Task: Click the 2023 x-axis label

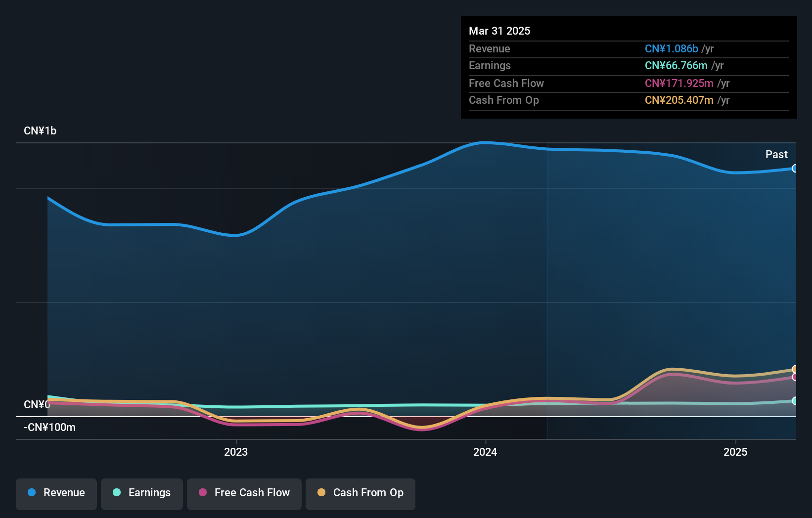Action: (x=236, y=452)
